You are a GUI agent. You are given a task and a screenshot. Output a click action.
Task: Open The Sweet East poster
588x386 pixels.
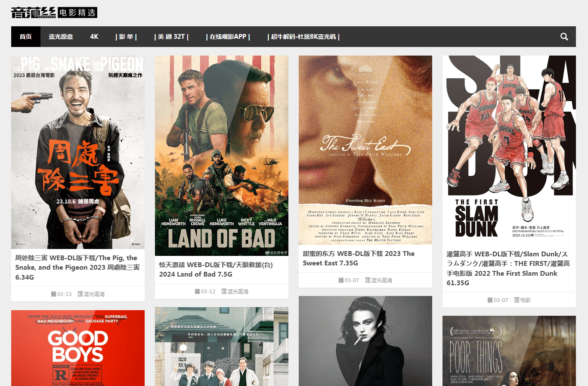[365, 150]
